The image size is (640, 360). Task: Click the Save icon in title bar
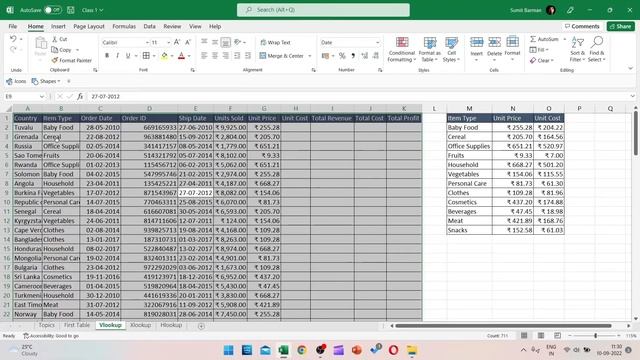[x=71, y=10]
